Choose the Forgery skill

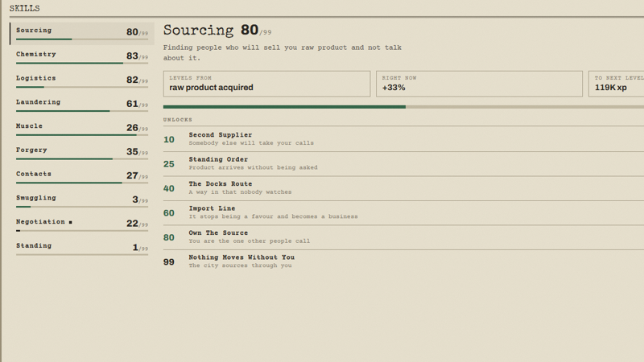click(x=82, y=153)
